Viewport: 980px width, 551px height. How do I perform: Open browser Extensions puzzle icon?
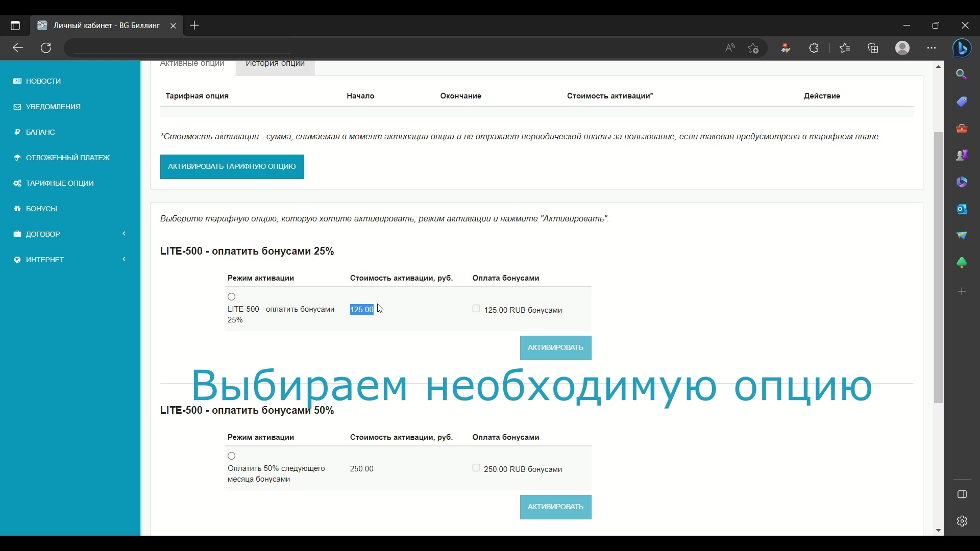click(815, 48)
